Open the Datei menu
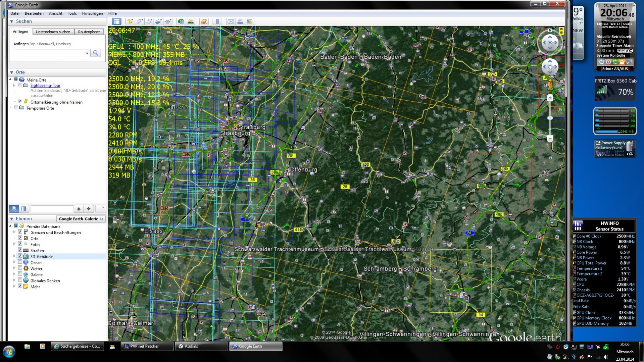Viewport: 644px width, 362px height. tap(15, 13)
